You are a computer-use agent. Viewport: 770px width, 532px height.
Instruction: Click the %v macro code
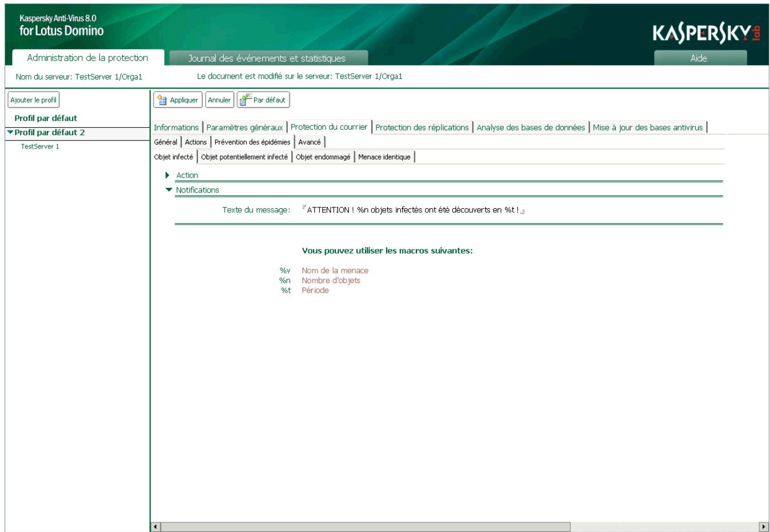point(285,271)
